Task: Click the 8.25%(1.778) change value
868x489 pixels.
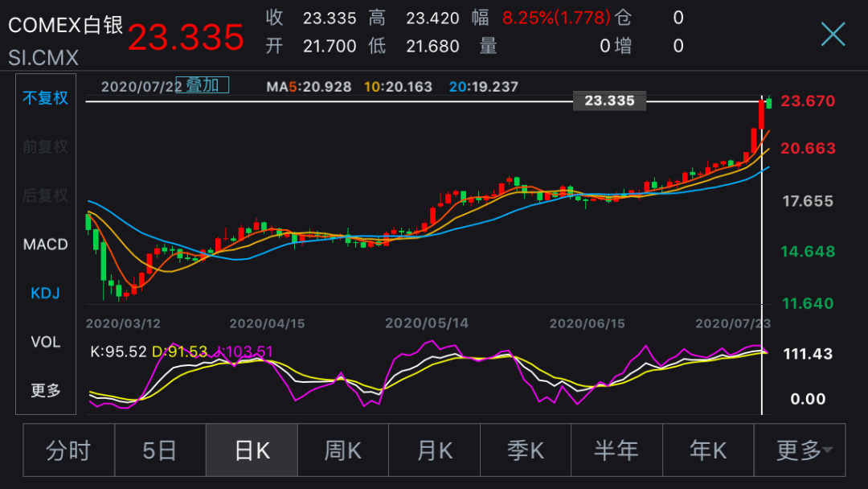Action: [556, 18]
